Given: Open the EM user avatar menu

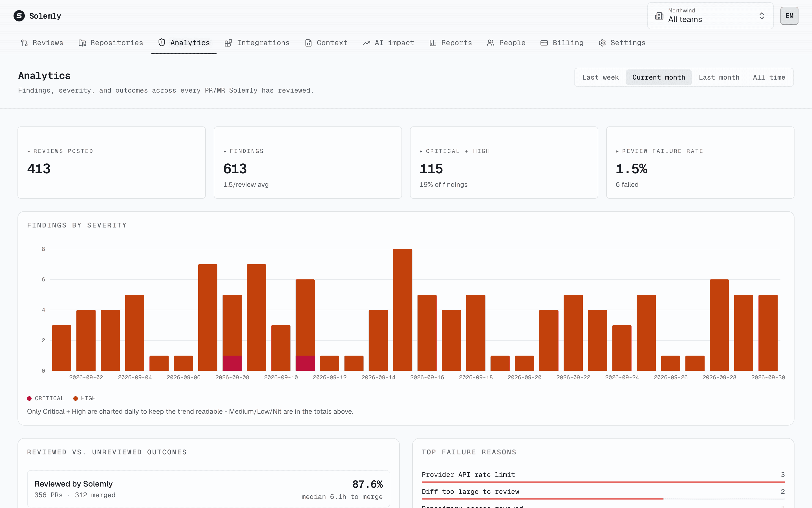Looking at the screenshot, I should 789,16.
